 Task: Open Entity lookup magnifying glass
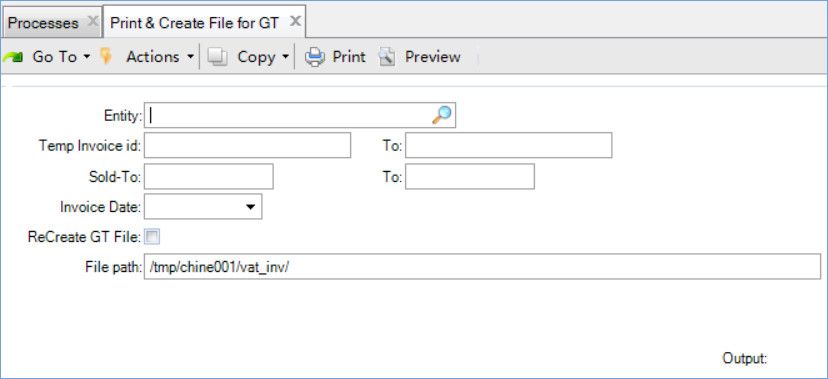click(441, 115)
